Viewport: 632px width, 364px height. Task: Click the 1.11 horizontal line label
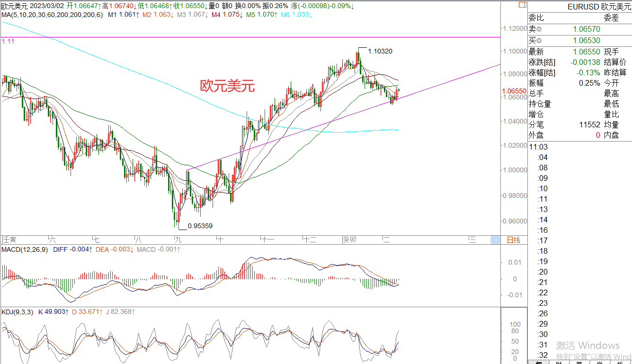[8, 42]
